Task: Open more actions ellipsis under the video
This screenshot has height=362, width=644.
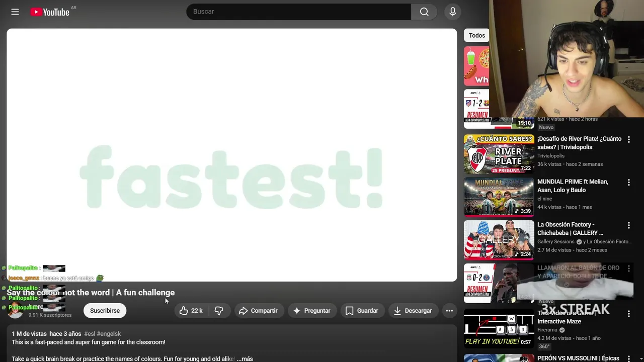Action: 449,311
